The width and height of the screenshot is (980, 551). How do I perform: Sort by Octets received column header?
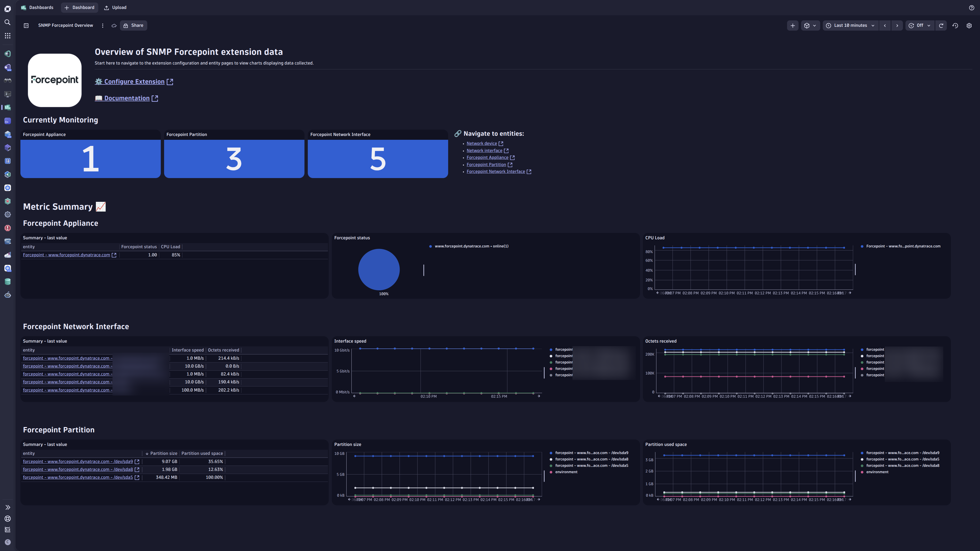223,350
